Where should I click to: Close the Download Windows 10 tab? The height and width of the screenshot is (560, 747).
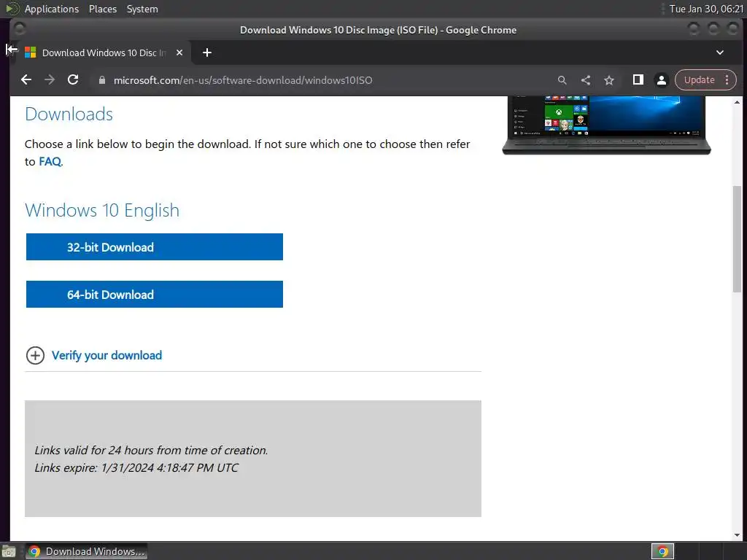coord(179,52)
